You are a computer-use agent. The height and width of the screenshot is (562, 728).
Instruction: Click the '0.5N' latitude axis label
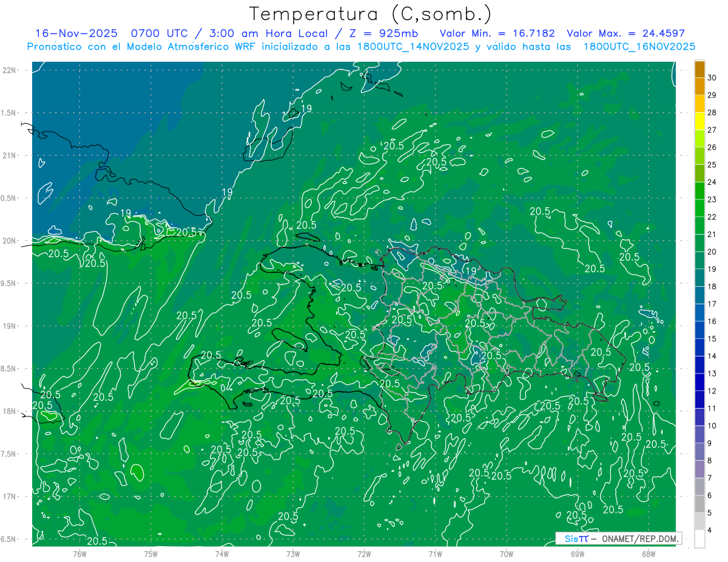tap(9, 198)
